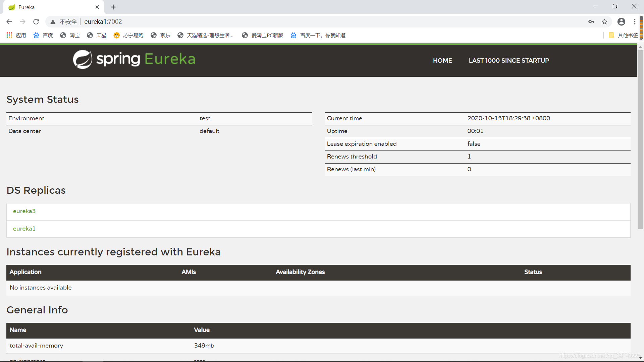Open the 淘宝 bookmark

[x=70, y=35]
